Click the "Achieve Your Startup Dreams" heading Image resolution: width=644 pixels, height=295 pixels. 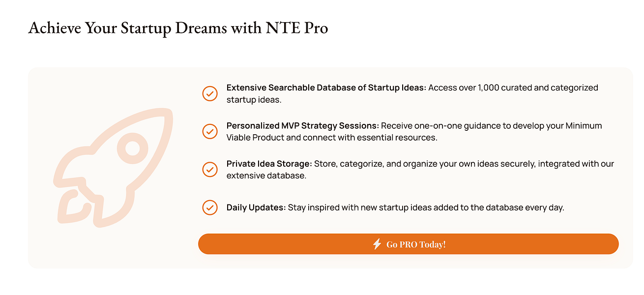tap(178, 28)
